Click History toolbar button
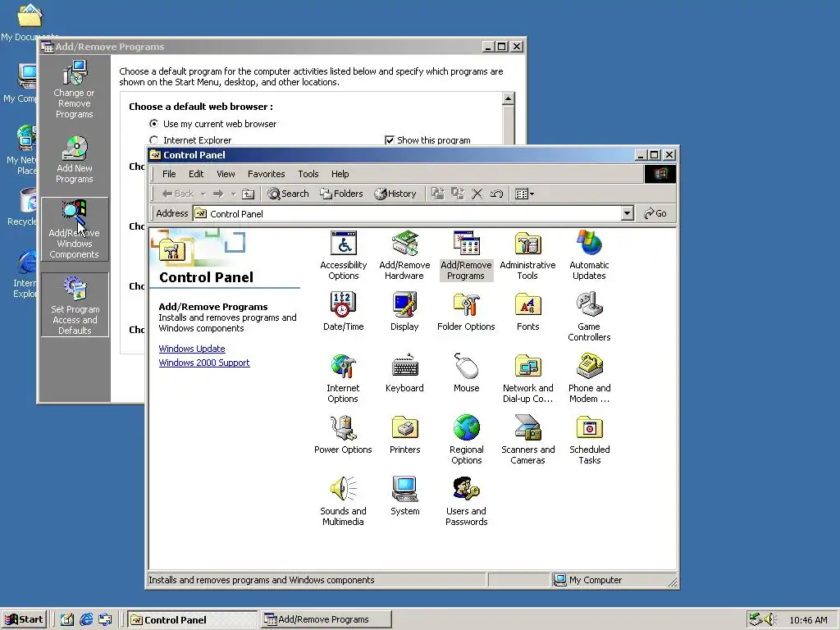The width and height of the screenshot is (840, 630). [395, 194]
